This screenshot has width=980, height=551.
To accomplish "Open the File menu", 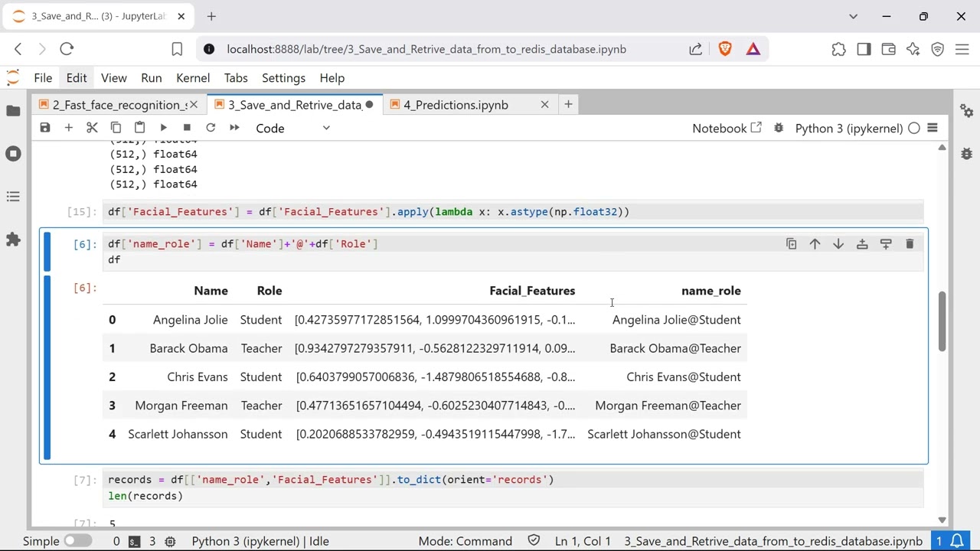I will click(43, 78).
